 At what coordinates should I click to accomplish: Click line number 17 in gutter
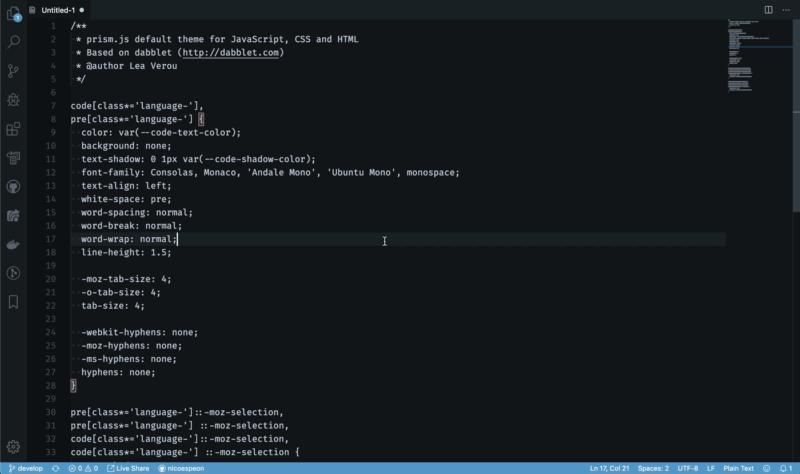coord(51,239)
